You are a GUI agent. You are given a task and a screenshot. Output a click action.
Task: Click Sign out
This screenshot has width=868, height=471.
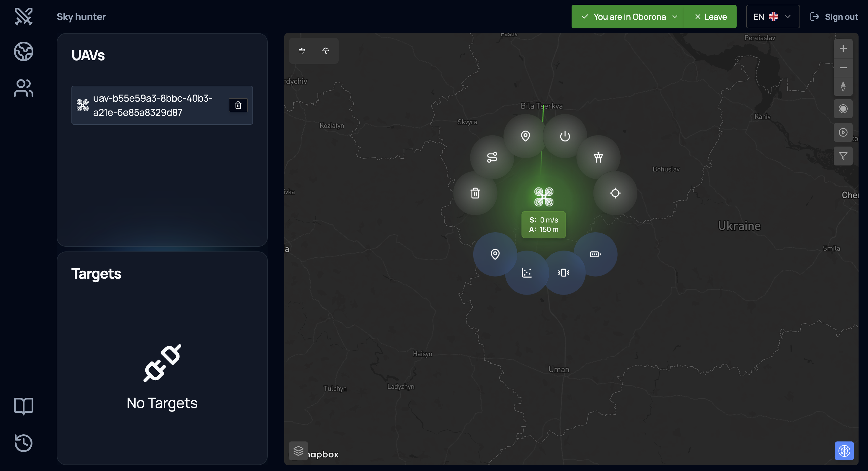pos(834,17)
